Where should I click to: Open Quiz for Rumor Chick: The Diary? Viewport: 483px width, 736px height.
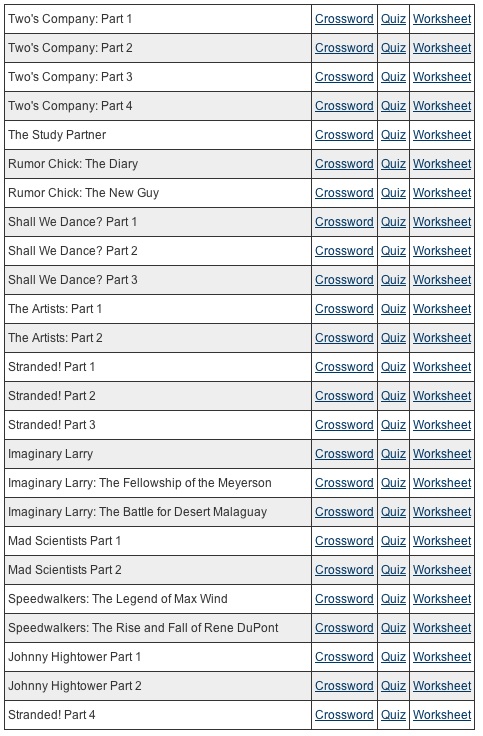pyautogui.click(x=393, y=164)
